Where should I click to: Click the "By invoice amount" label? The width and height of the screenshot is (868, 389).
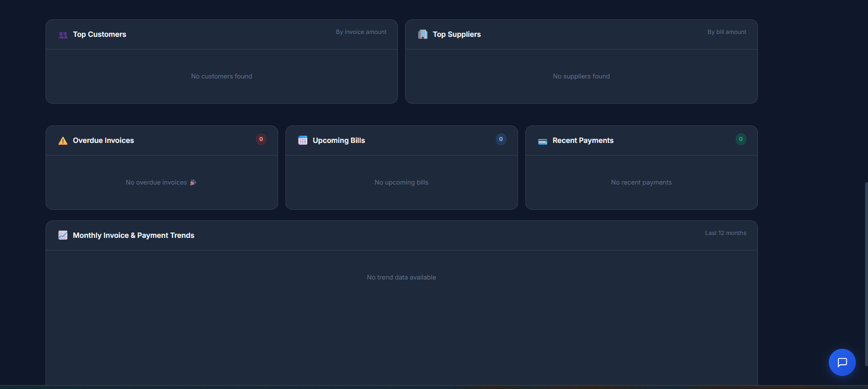tap(361, 32)
